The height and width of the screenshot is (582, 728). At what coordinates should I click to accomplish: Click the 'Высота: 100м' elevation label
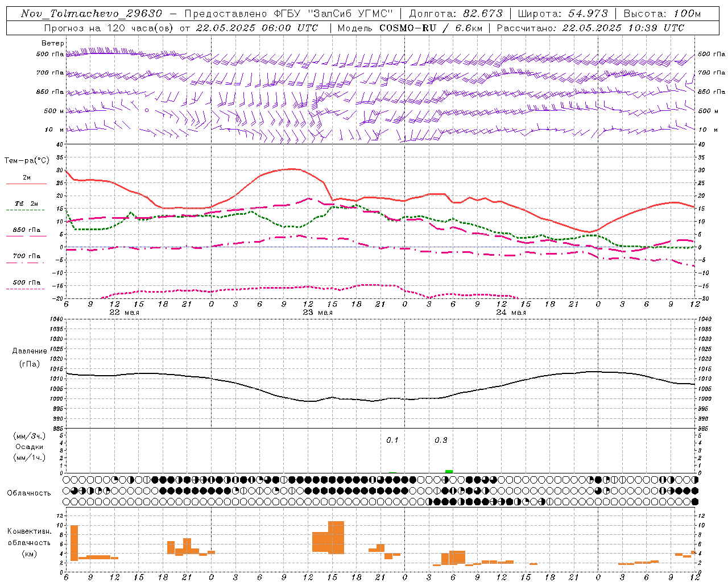pyautogui.click(x=662, y=14)
